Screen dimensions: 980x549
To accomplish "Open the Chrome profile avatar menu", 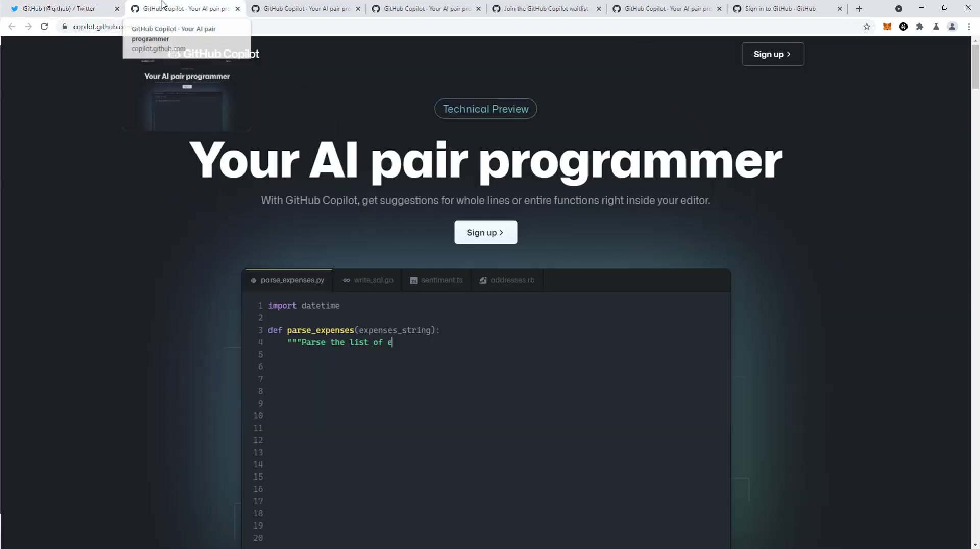I will click(952, 27).
